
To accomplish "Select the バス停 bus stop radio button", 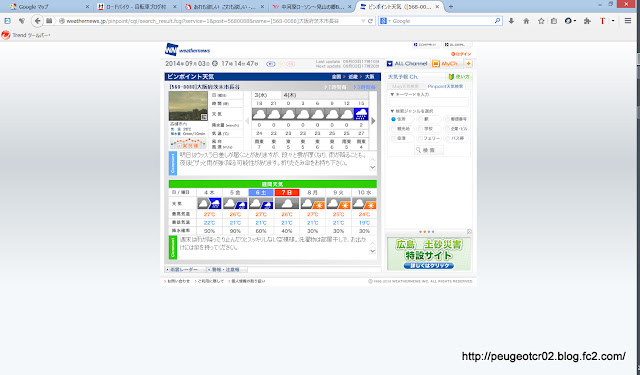I will 447,138.
